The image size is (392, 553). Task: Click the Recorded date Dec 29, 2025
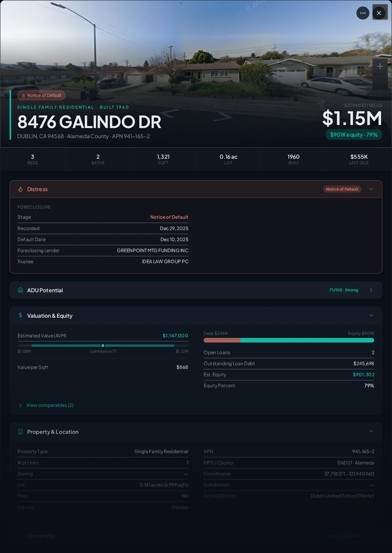coord(174,228)
